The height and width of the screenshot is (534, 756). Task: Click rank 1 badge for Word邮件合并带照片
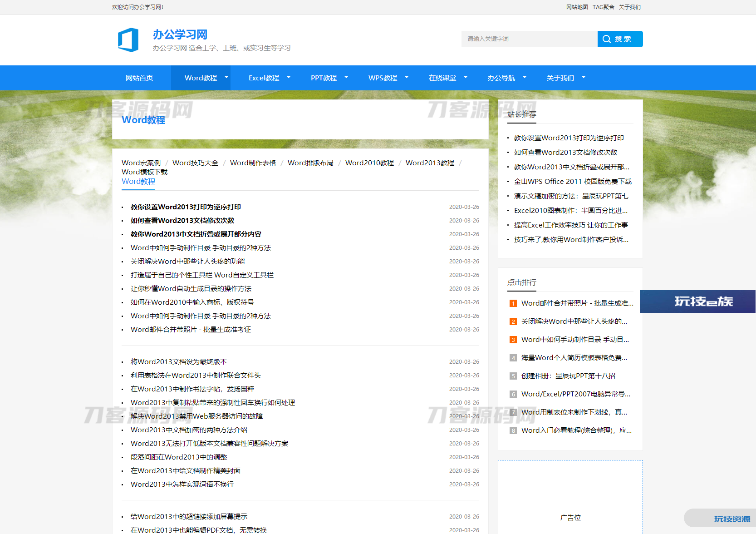pyautogui.click(x=513, y=303)
